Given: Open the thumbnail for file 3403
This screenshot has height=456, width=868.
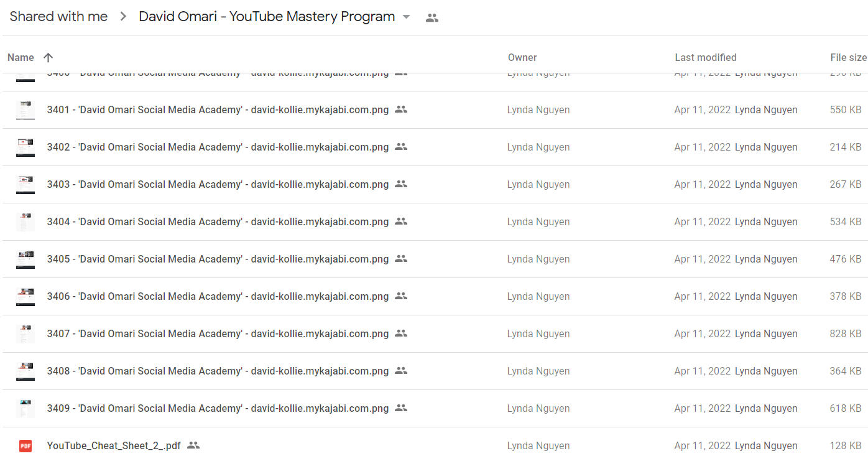Looking at the screenshot, I should [25, 185].
